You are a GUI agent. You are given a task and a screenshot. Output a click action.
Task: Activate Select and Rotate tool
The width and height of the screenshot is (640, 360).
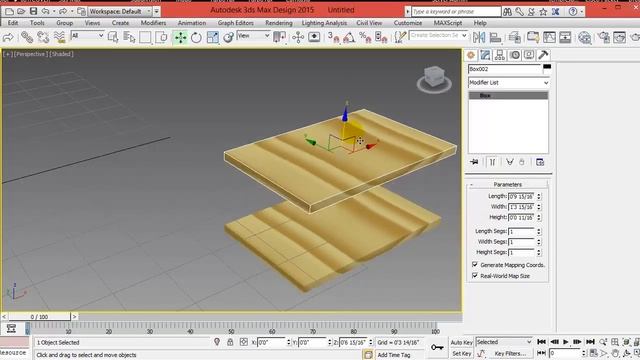pos(196,37)
